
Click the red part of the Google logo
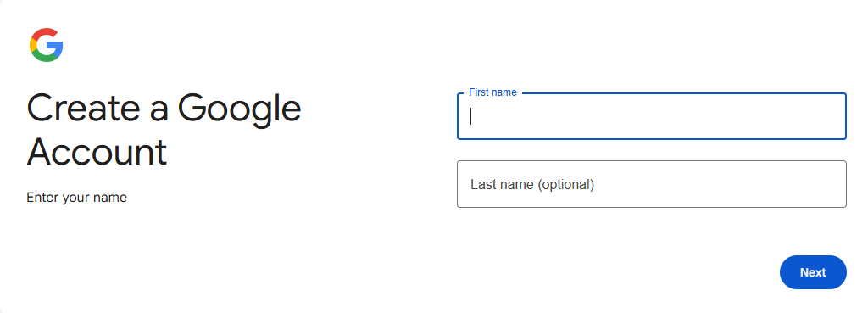click(x=44, y=32)
